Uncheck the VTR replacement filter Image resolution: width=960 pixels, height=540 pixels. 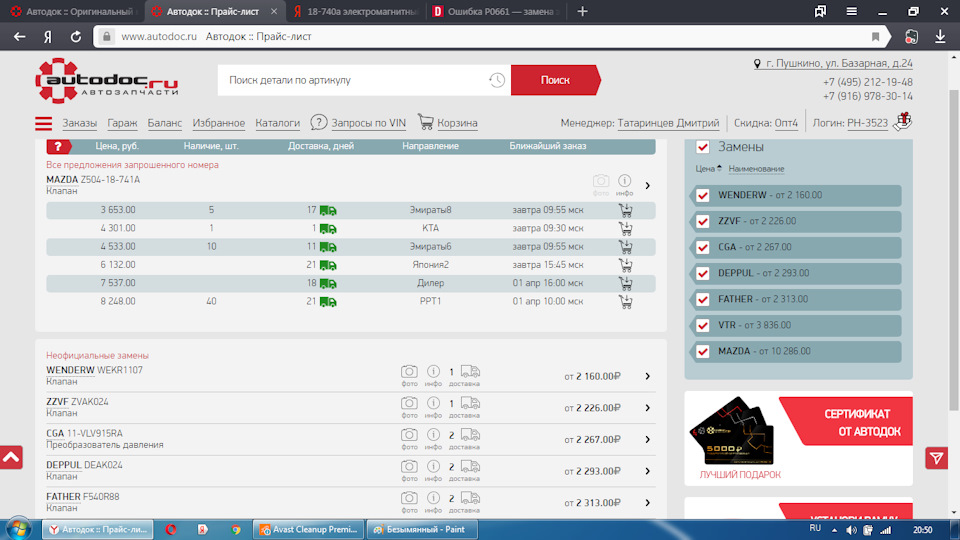[703, 326]
